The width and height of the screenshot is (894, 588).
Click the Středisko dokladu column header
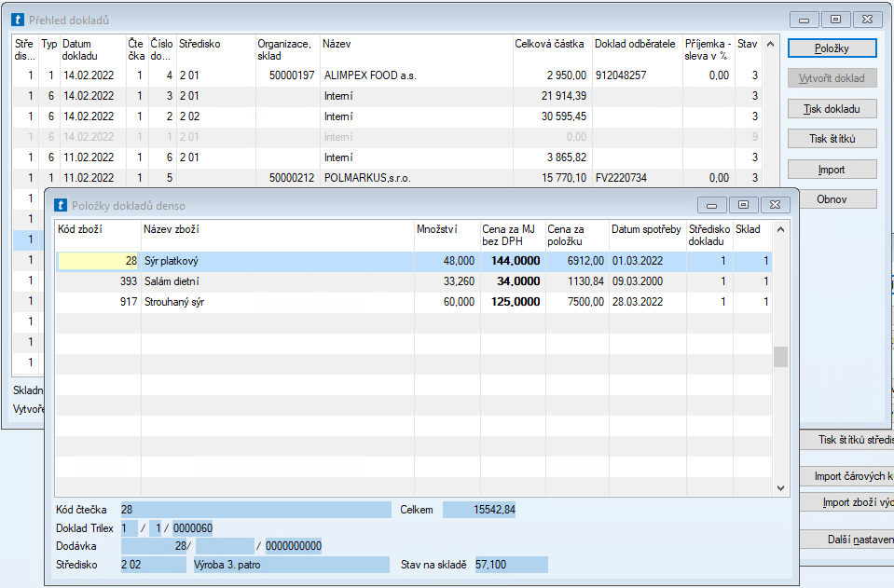708,236
